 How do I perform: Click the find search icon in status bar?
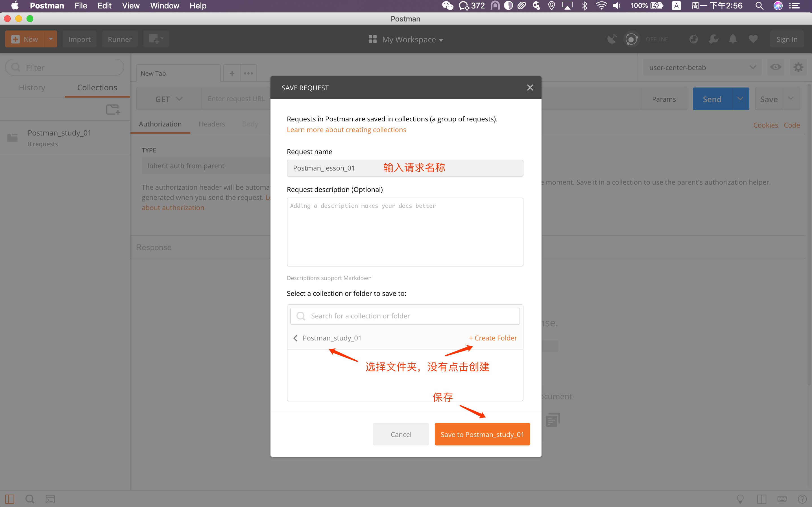pos(30,499)
